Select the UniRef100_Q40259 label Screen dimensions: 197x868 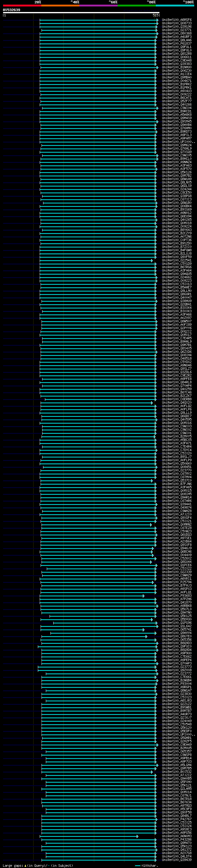(176, 389)
